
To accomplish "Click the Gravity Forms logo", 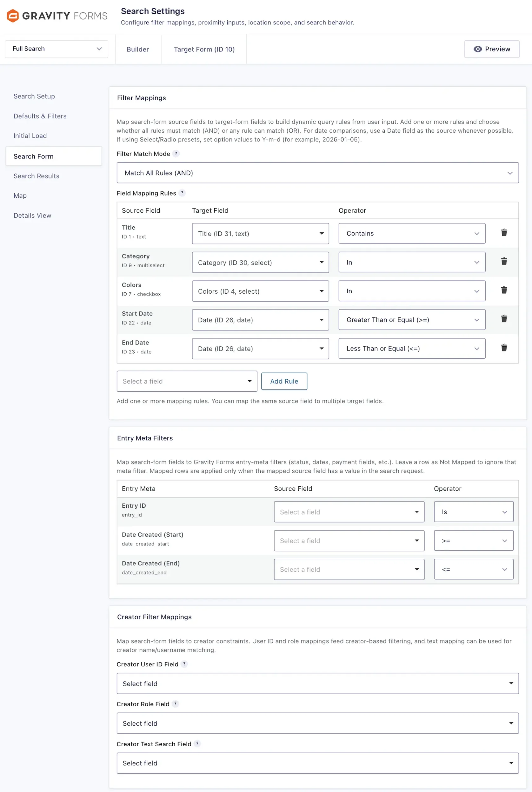I will click(x=57, y=16).
